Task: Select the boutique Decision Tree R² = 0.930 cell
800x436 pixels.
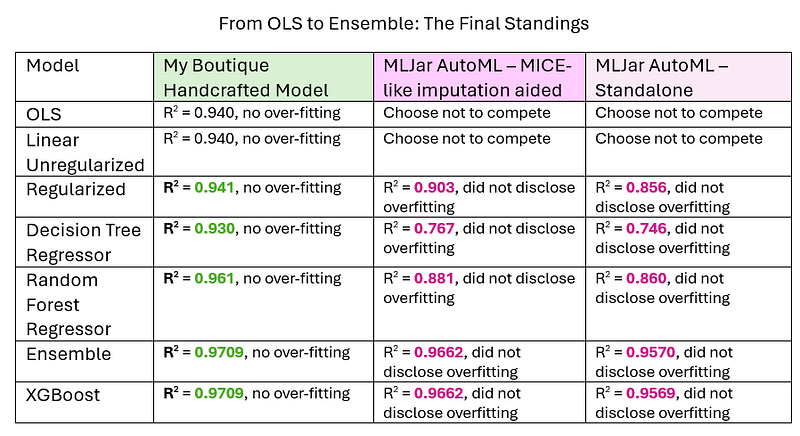Action: [x=254, y=229]
